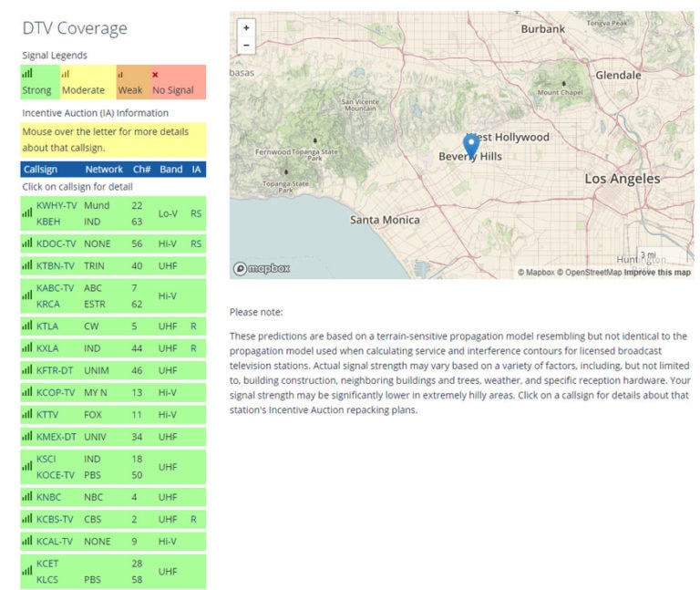Click the Mapbox logo

262,268
